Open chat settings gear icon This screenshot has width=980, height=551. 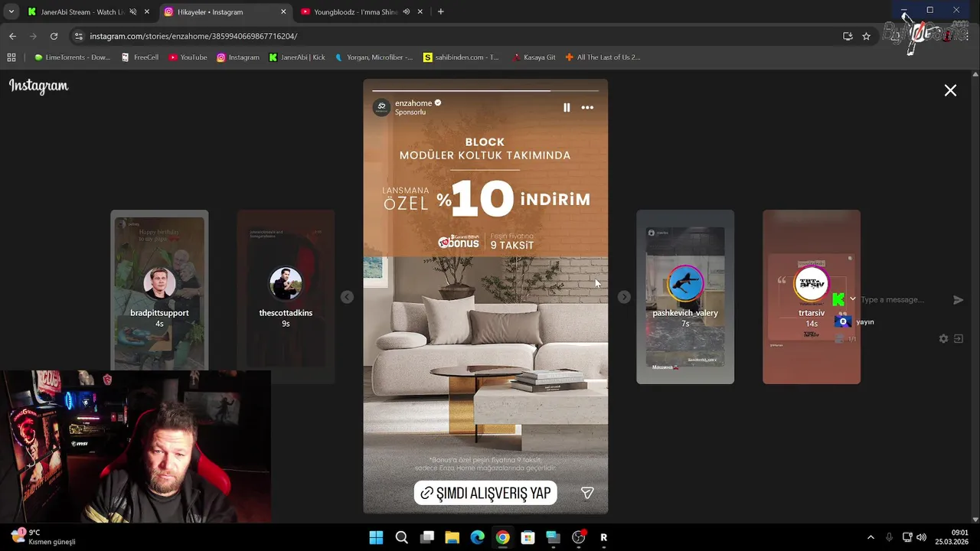pyautogui.click(x=943, y=338)
